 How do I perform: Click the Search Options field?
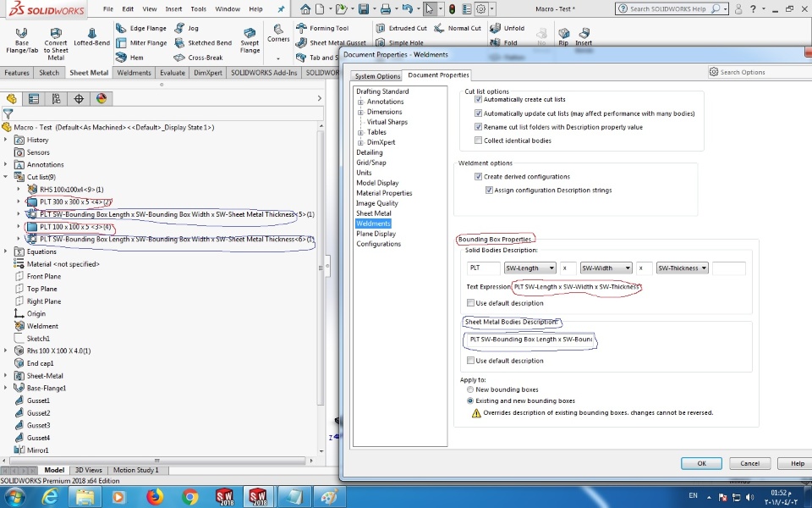pos(759,72)
